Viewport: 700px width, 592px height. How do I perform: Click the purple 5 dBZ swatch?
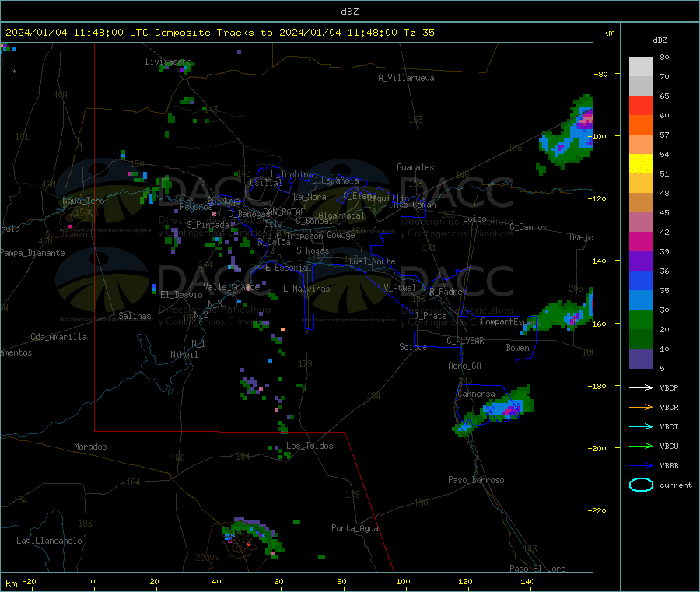[x=641, y=359]
